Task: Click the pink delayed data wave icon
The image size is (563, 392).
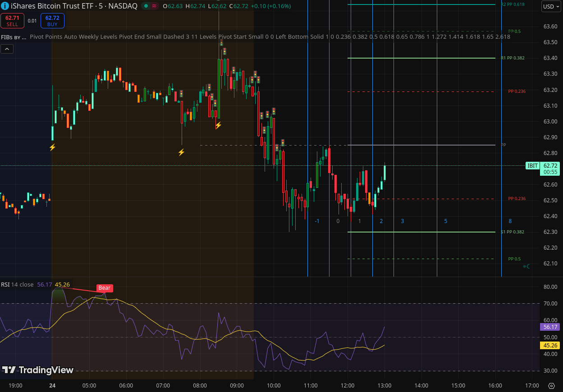Action: (x=154, y=6)
